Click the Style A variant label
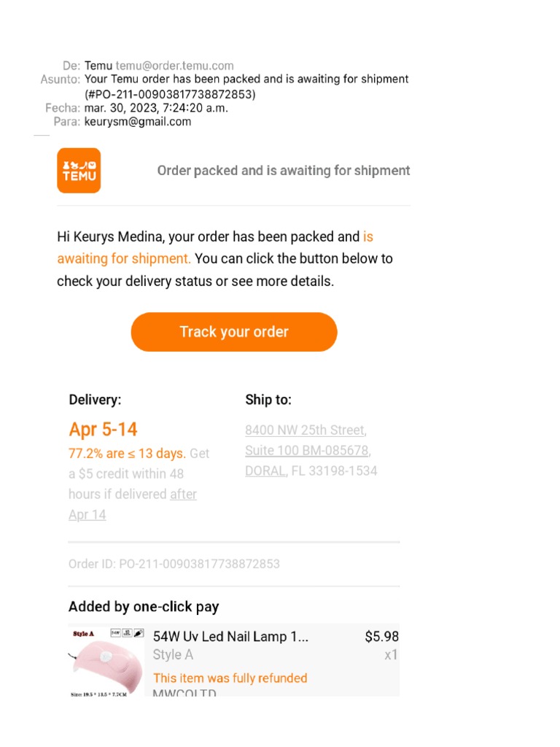 point(173,655)
